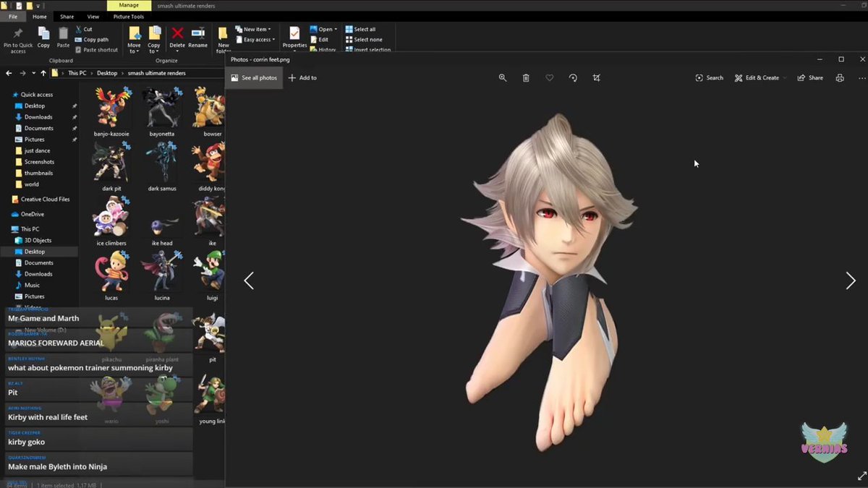Click See all photos button
The width and height of the screenshot is (868, 488).
coord(254,77)
